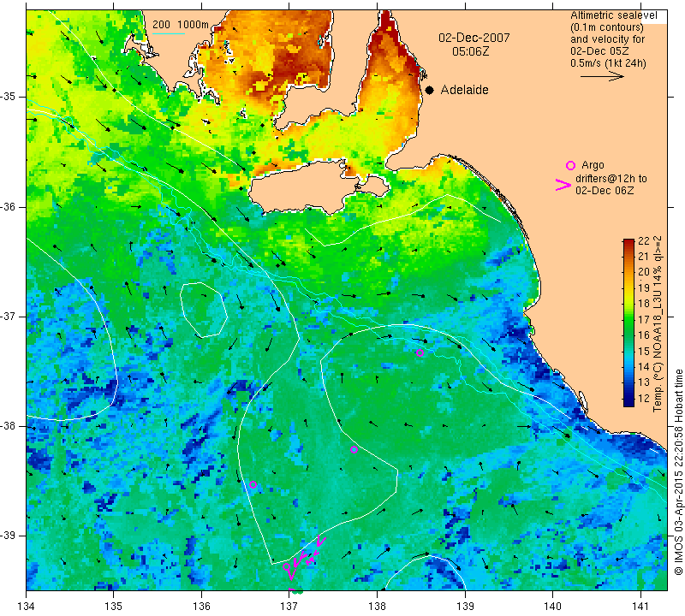
Task: Click the black Adelaide city marker dot
Action: coord(430,91)
